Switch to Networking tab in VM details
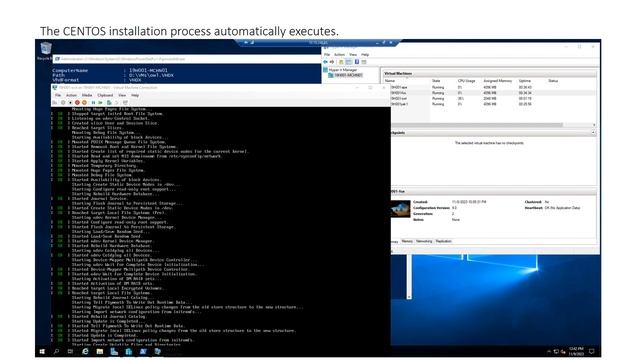This screenshot has height=360, width=640. pyautogui.click(x=424, y=241)
